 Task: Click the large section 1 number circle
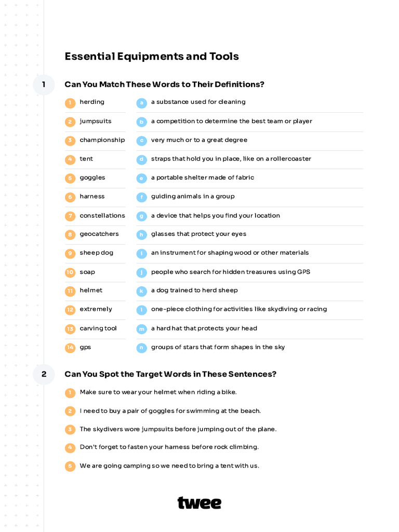(x=44, y=84)
